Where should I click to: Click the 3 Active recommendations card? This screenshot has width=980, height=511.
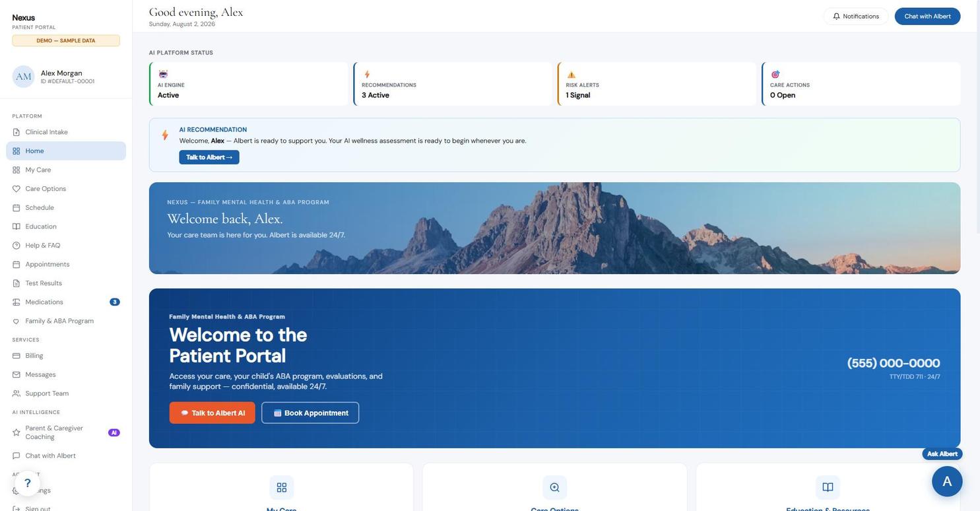click(453, 84)
